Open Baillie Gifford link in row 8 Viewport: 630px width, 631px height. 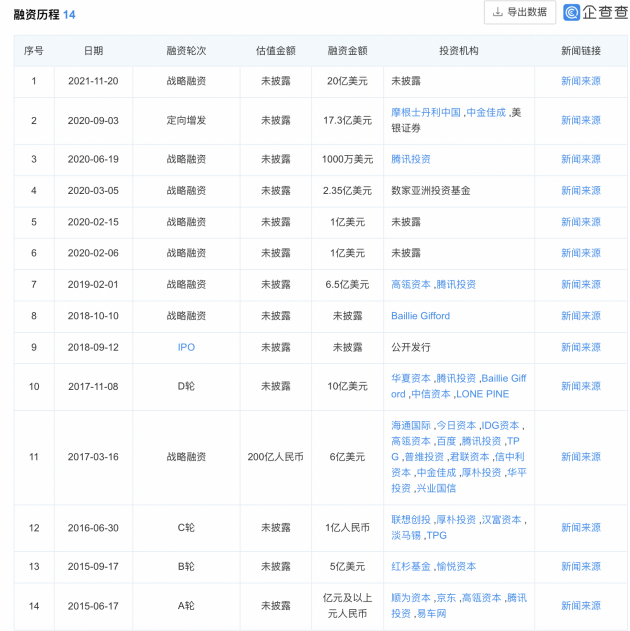(x=420, y=316)
